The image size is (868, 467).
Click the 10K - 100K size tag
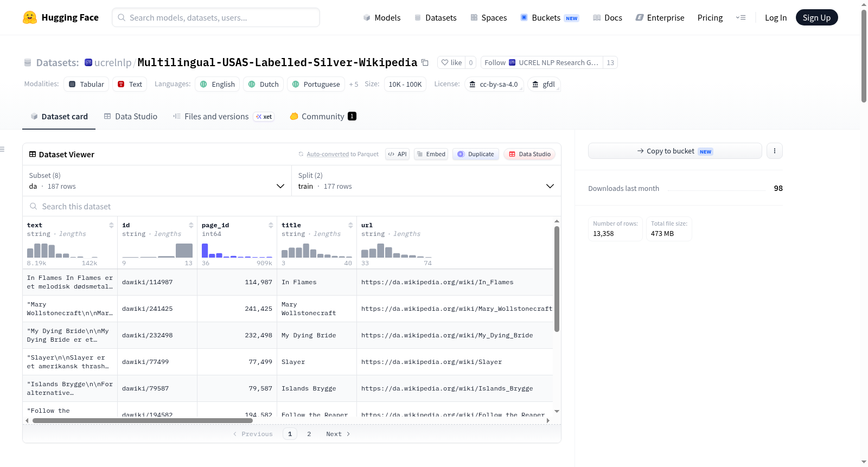tap(405, 84)
